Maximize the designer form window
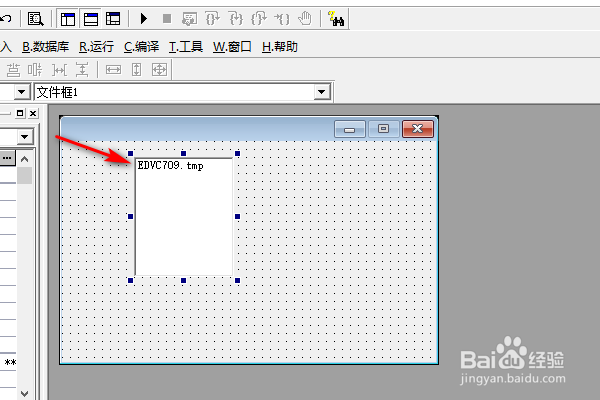The image size is (600, 400). [x=384, y=129]
